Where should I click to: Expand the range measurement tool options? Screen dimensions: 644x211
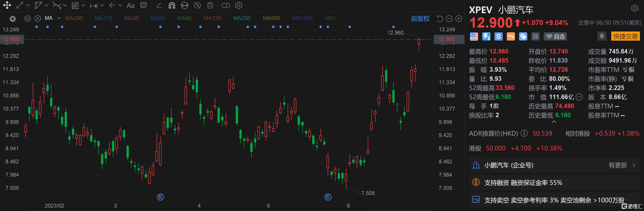(102, 5)
